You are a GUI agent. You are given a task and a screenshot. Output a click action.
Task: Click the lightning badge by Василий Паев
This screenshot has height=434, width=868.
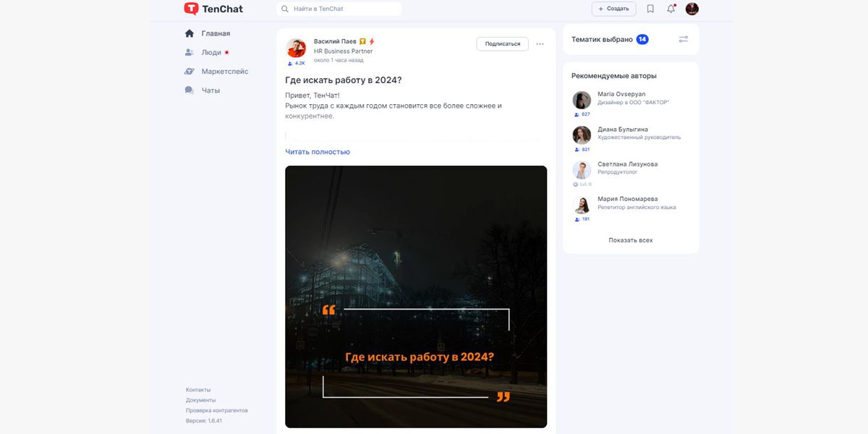(x=372, y=42)
